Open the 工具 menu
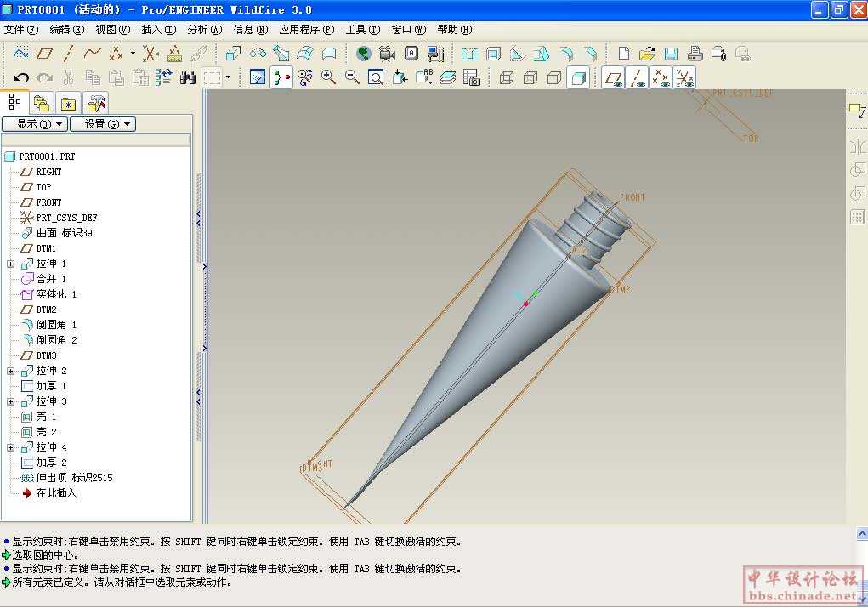 tap(363, 30)
